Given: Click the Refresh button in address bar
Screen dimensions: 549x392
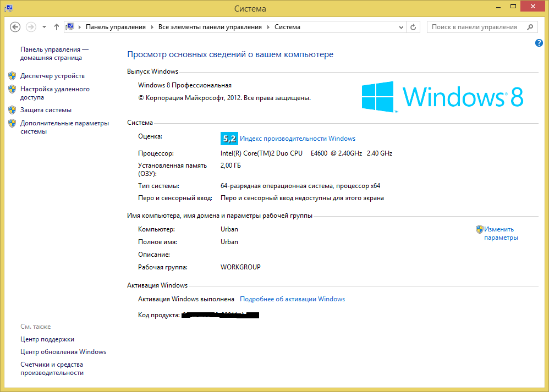Looking at the screenshot, I should pos(414,27).
